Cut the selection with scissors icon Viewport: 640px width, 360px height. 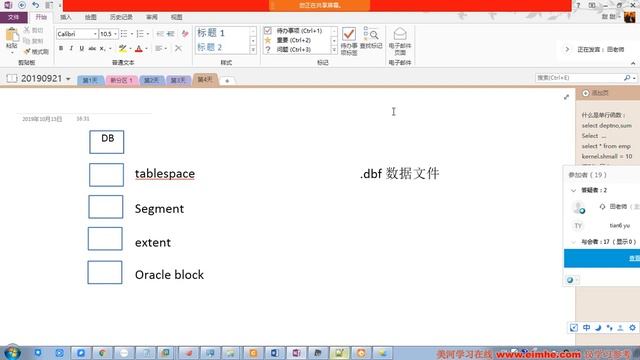click(27, 30)
